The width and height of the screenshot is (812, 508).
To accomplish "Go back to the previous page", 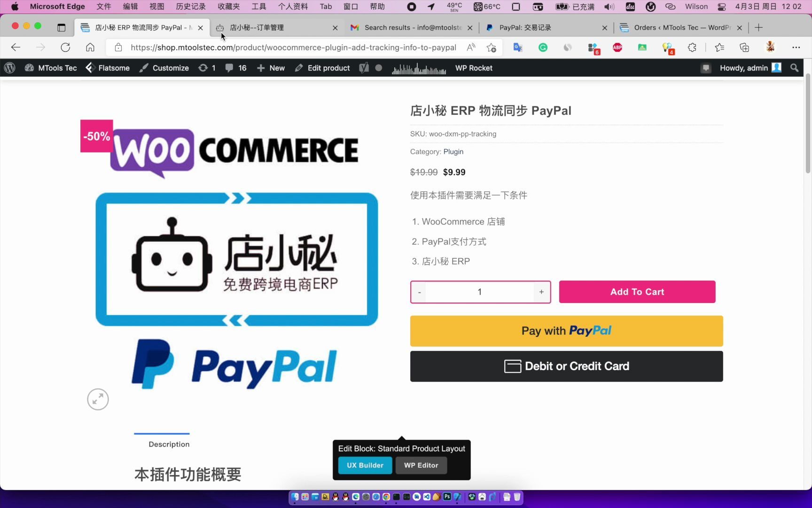I will [16, 47].
